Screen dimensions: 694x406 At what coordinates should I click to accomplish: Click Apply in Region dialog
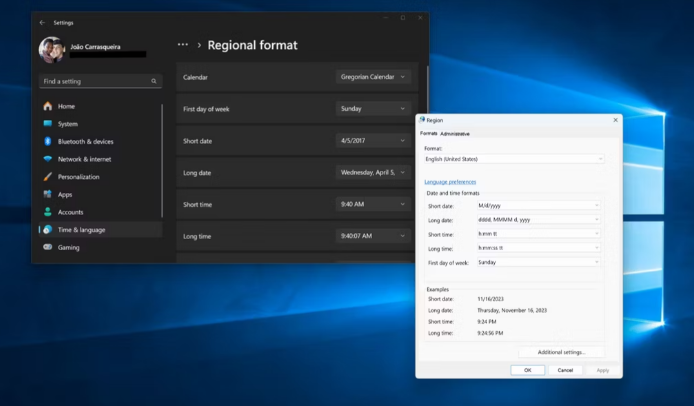602,370
